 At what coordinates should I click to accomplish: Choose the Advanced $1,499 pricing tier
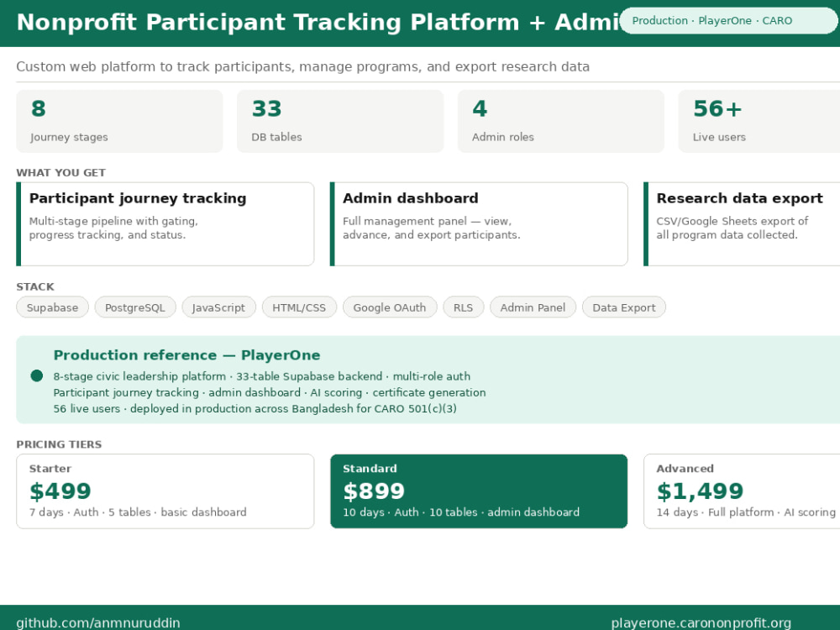[742, 491]
